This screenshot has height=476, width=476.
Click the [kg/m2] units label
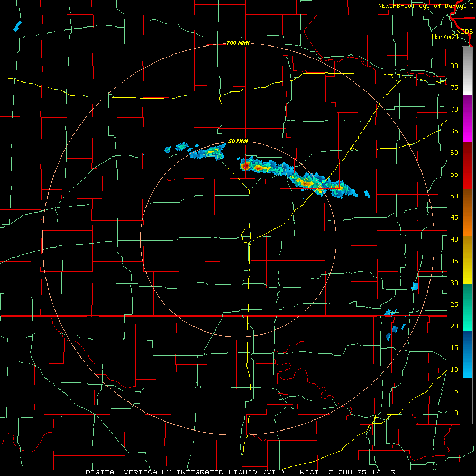pyautogui.click(x=445, y=37)
